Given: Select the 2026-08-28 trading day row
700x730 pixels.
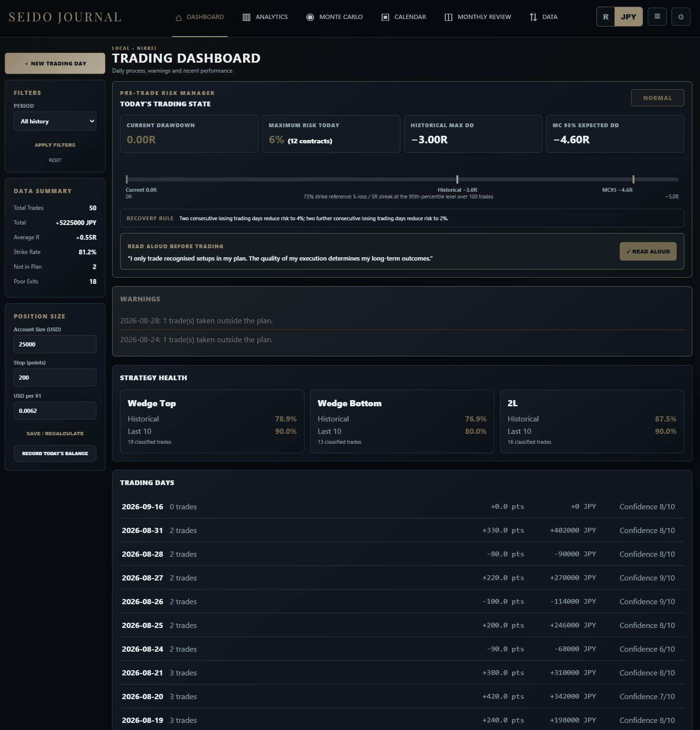Looking at the screenshot, I should coord(402,554).
